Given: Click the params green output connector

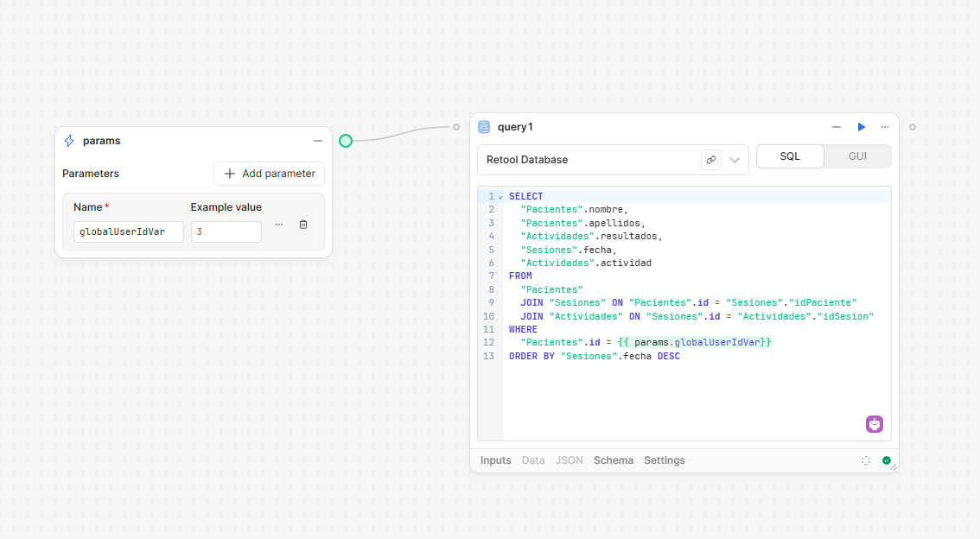Looking at the screenshot, I should (x=346, y=141).
